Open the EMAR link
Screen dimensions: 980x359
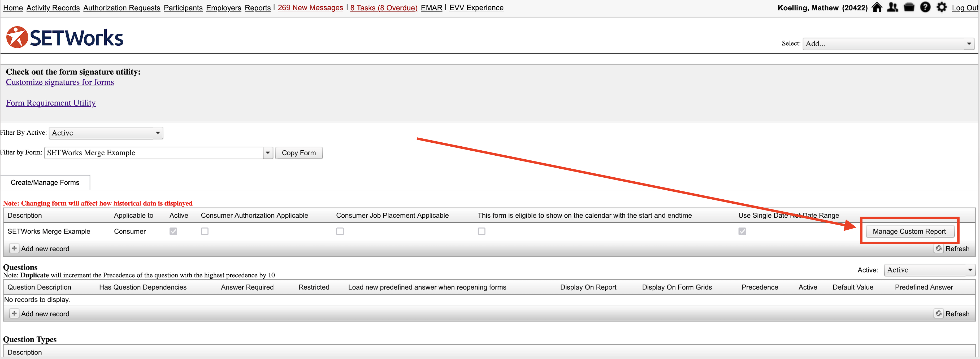(x=431, y=8)
